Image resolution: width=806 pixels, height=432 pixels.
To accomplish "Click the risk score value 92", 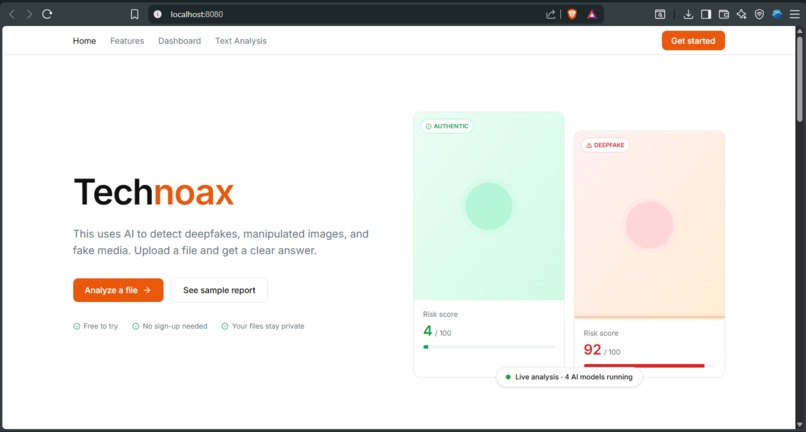I will coord(592,350).
